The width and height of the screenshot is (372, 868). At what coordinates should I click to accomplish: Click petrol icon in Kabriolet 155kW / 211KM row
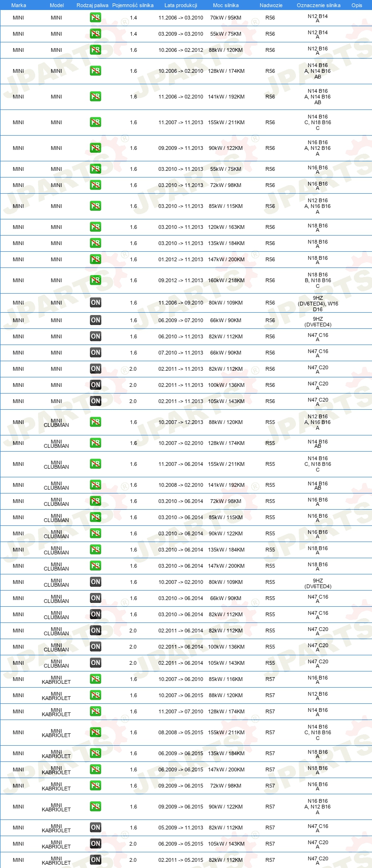pos(96,732)
